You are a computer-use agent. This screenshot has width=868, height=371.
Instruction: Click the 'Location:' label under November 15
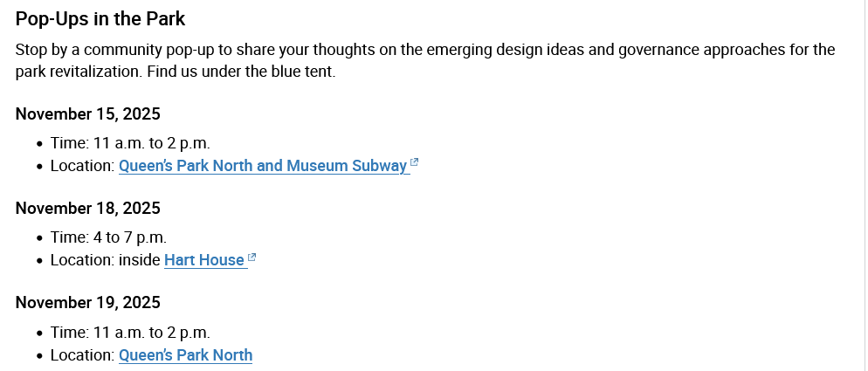pos(82,166)
